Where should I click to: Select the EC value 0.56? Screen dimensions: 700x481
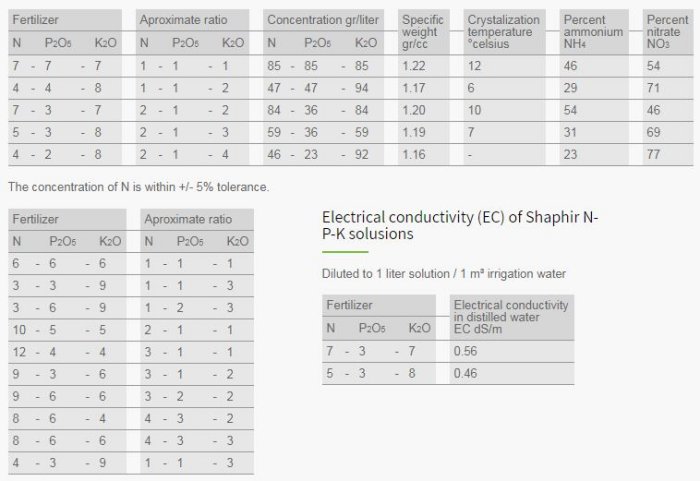(465, 351)
